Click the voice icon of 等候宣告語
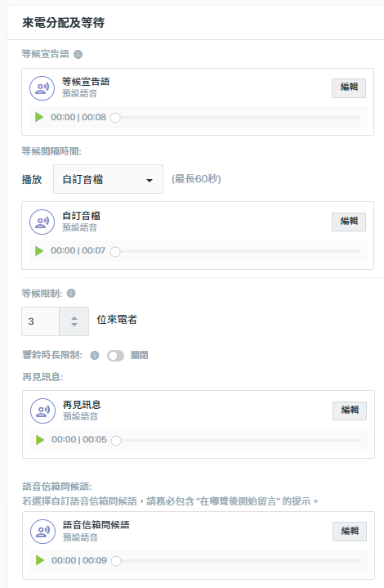Viewport: 384px width, 588px height. click(x=42, y=88)
